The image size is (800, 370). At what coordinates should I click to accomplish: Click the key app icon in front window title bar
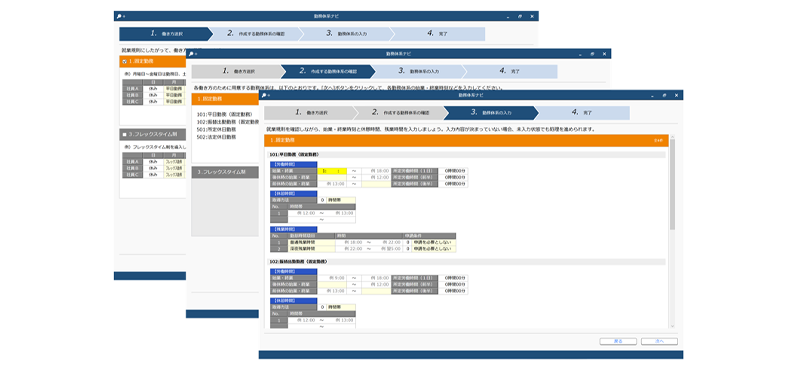[x=263, y=95]
